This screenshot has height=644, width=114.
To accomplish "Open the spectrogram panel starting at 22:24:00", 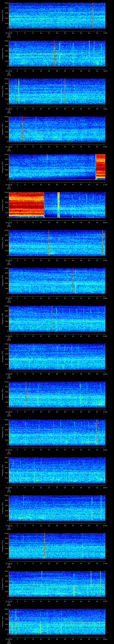I will click(57, 318).
